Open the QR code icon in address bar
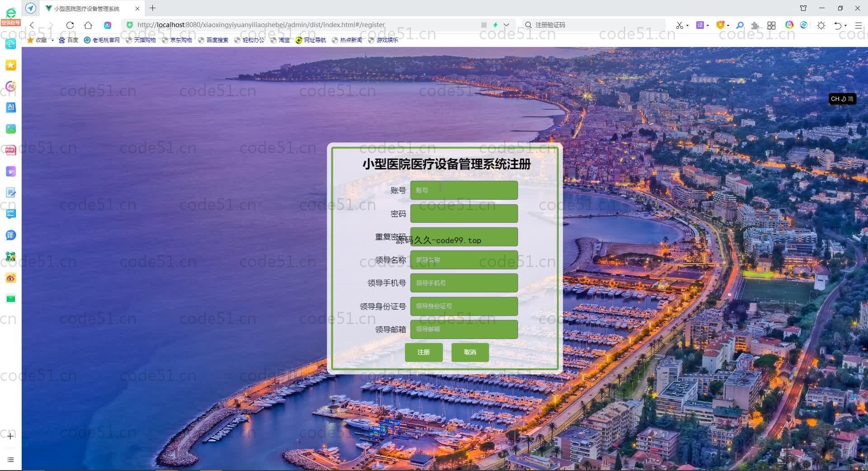 click(x=484, y=25)
